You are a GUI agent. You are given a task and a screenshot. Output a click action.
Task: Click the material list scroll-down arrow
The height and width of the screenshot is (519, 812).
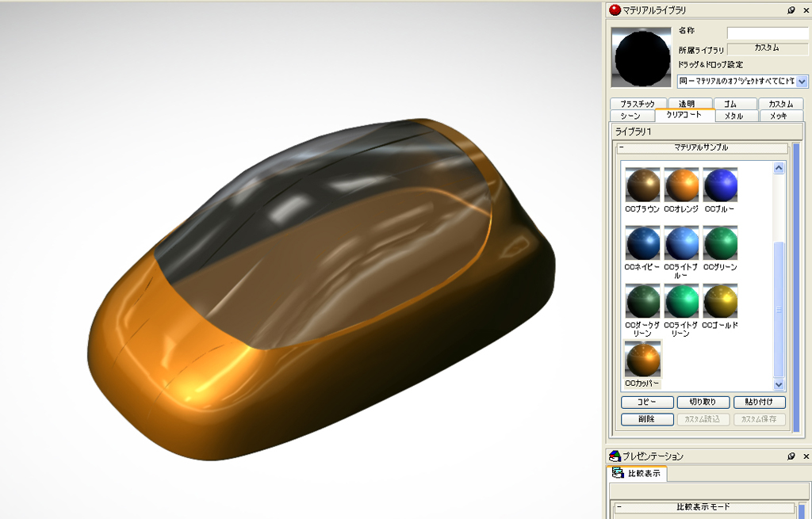(x=778, y=384)
